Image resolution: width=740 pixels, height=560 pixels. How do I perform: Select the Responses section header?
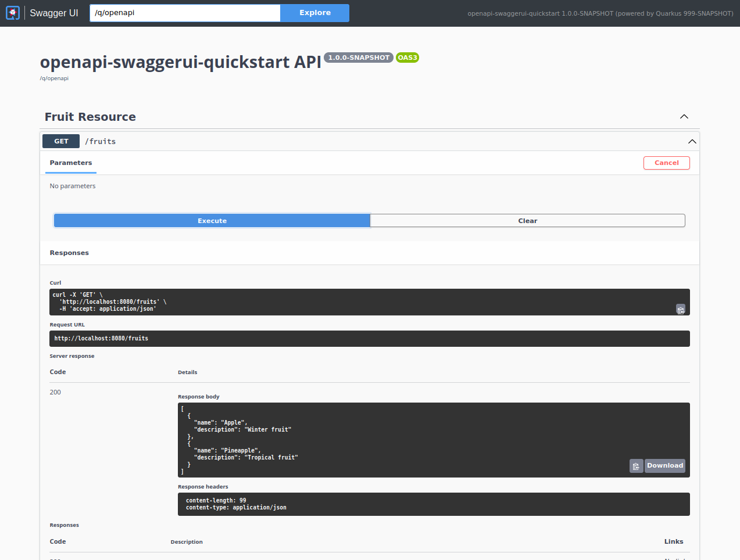point(69,252)
